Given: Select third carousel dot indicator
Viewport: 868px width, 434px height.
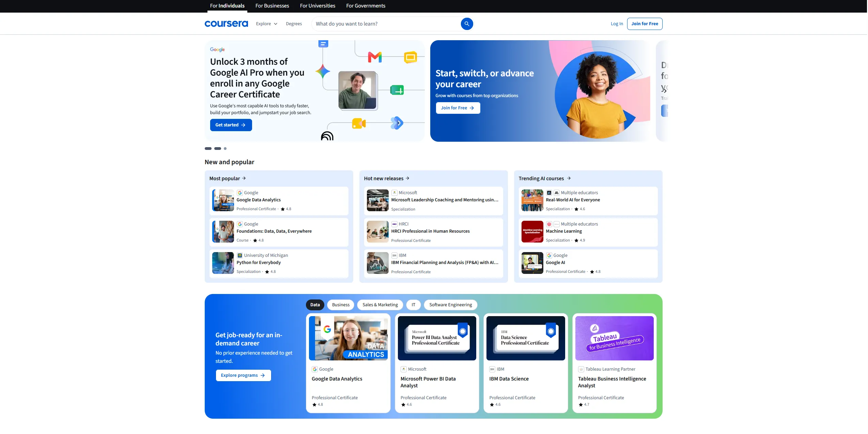Looking at the screenshot, I should (x=225, y=149).
